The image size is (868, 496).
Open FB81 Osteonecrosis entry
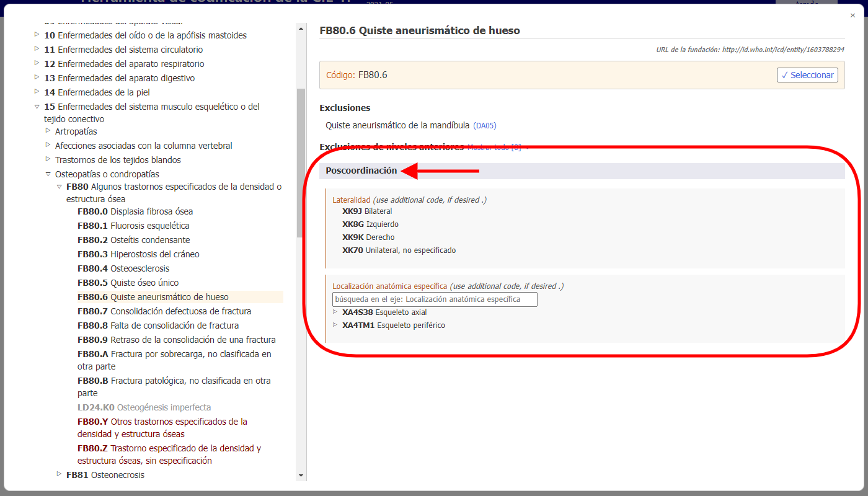coord(105,475)
